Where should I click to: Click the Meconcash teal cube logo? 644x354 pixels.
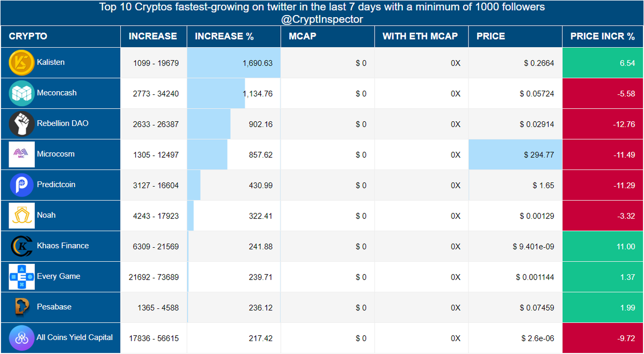[x=22, y=93]
